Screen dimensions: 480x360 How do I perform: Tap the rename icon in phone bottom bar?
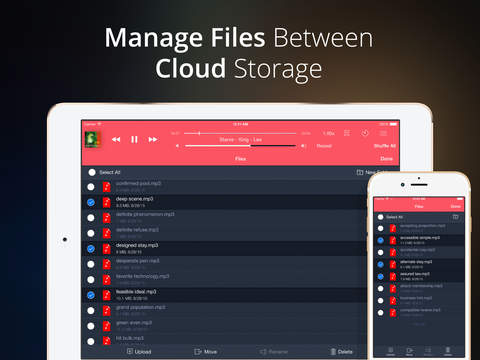(x=428, y=350)
